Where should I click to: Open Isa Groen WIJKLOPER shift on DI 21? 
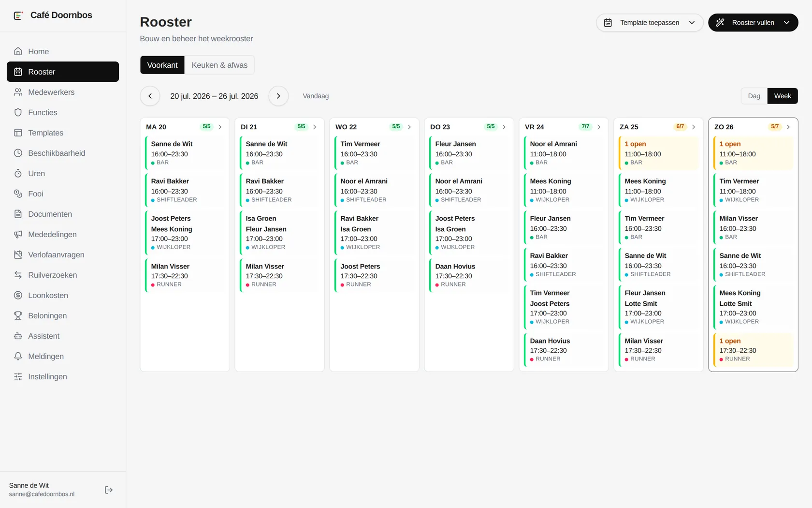[279, 233]
